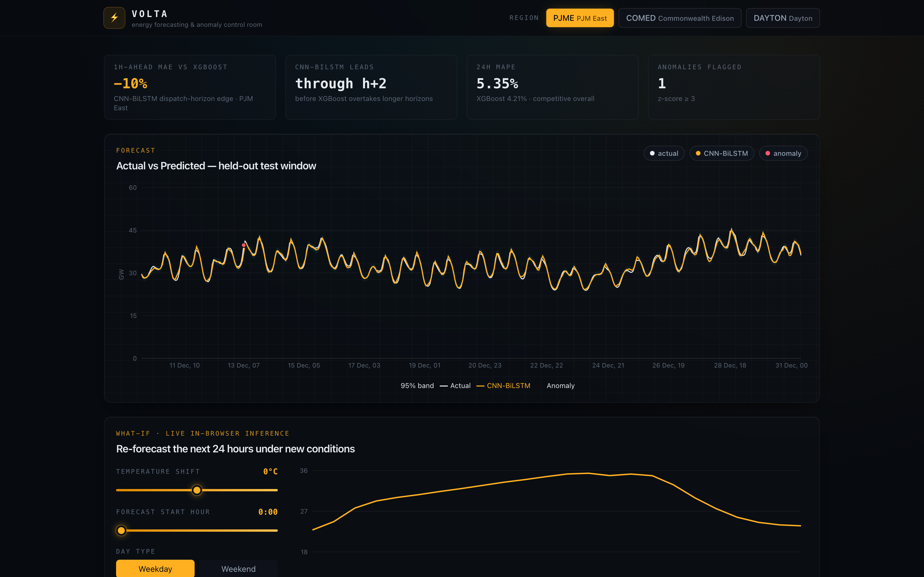Toggle the Actual series in bottom legend

click(x=455, y=386)
